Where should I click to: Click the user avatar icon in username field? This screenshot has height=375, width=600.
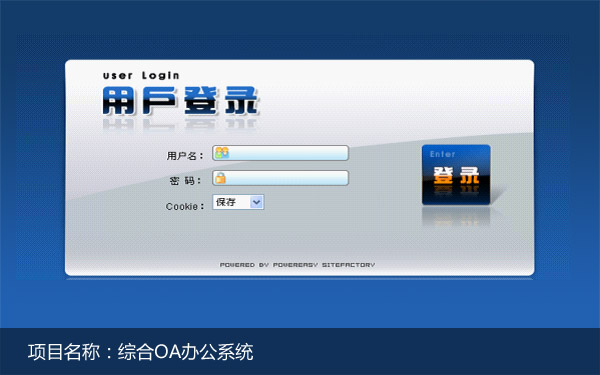pyautogui.click(x=222, y=153)
